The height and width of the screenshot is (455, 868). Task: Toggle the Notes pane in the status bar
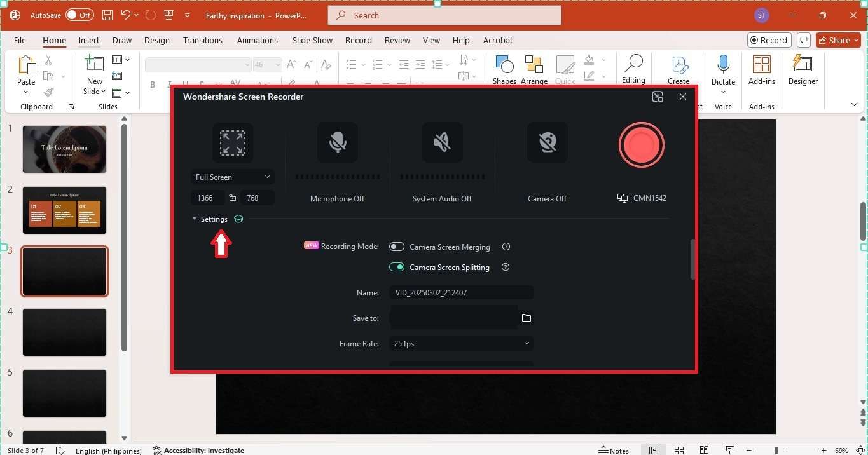click(614, 451)
